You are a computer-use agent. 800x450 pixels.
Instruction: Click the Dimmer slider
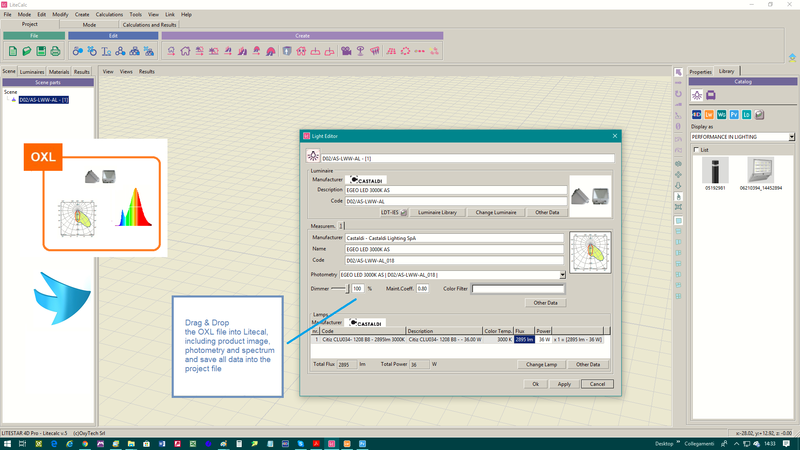(340, 289)
